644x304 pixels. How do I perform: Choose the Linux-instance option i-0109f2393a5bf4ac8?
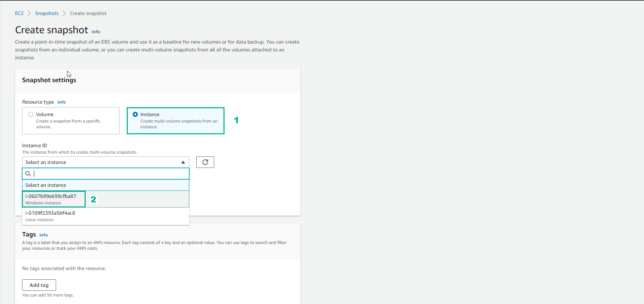click(50, 216)
